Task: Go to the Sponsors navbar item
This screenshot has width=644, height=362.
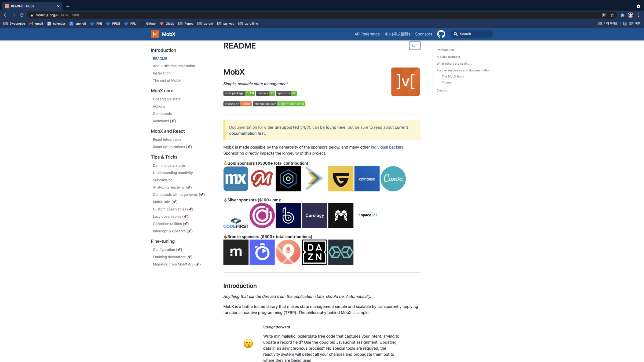Action: [423, 34]
